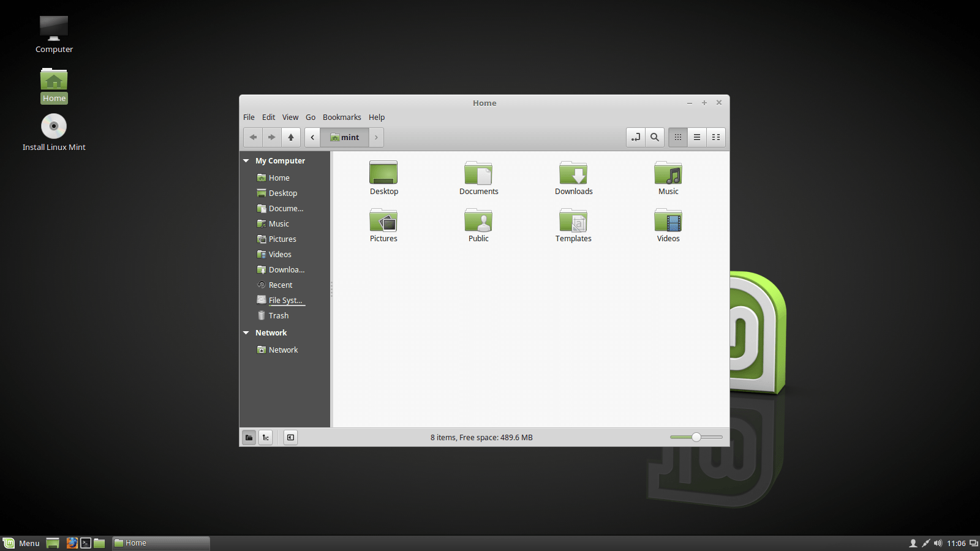The width and height of the screenshot is (980, 551).
Task: Open the search files magnifier
Action: (x=655, y=137)
